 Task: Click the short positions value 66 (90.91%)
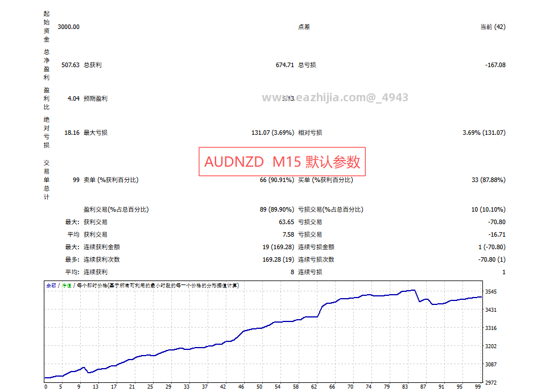click(276, 180)
